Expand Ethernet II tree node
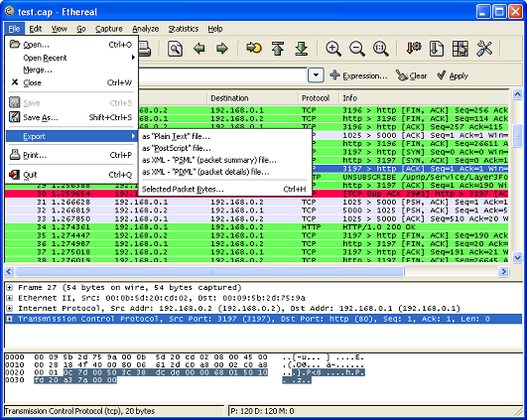Viewport: 527px width, 420px height. [10, 298]
